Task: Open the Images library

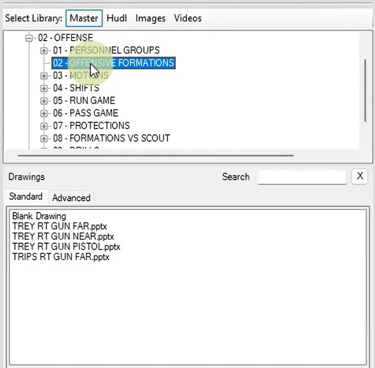Action: pos(150,18)
